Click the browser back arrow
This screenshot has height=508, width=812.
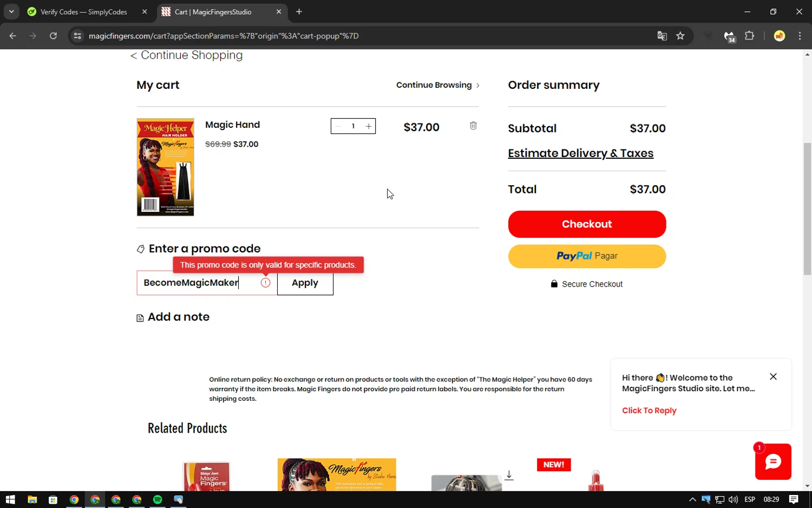pyautogui.click(x=12, y=36)
